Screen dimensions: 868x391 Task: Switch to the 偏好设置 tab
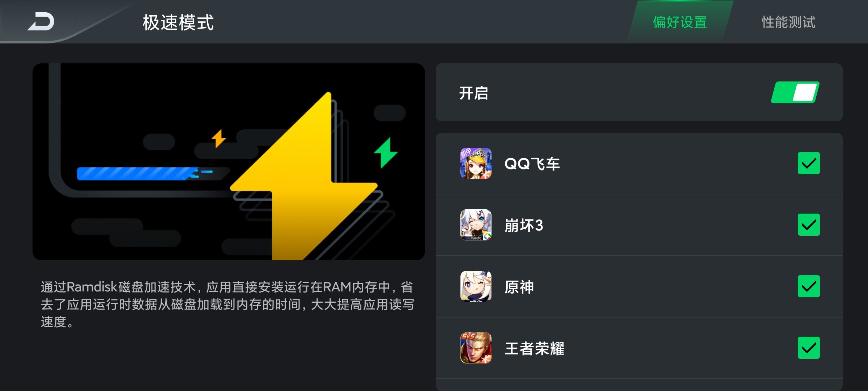coord(680,22)
